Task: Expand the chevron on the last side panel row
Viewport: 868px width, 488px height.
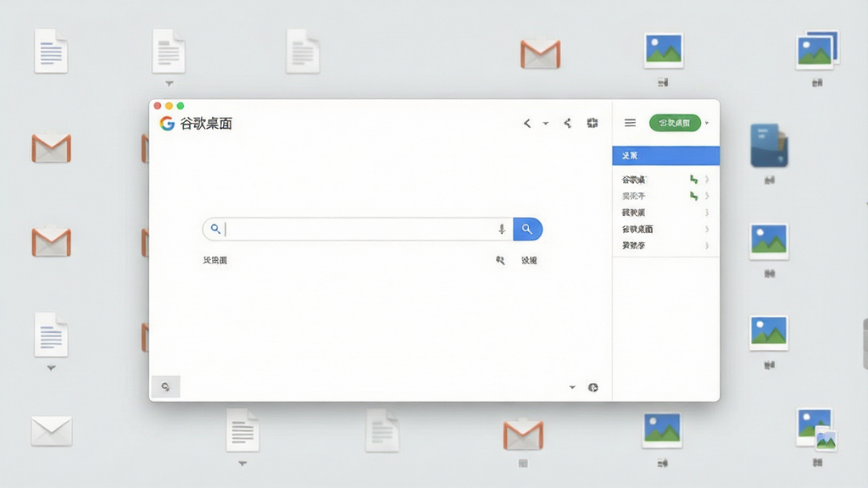Action: pyautogui.click(x=707, y=246)
